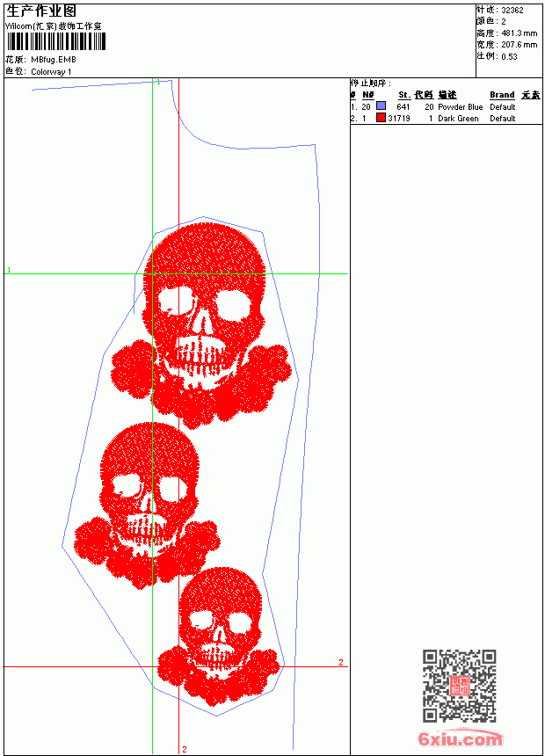Click the MBfug.EMB design file name
Viewport: 545px width, 756px height.
click(x=54, y=60)
